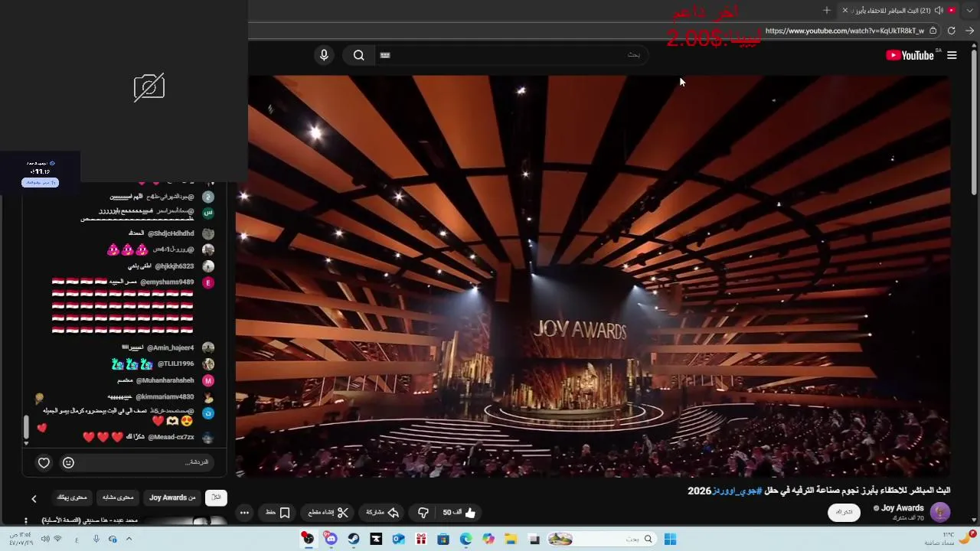The image size is (980, 551).
Task: Open a new browser tab with plus button
Action: (826, 10)
